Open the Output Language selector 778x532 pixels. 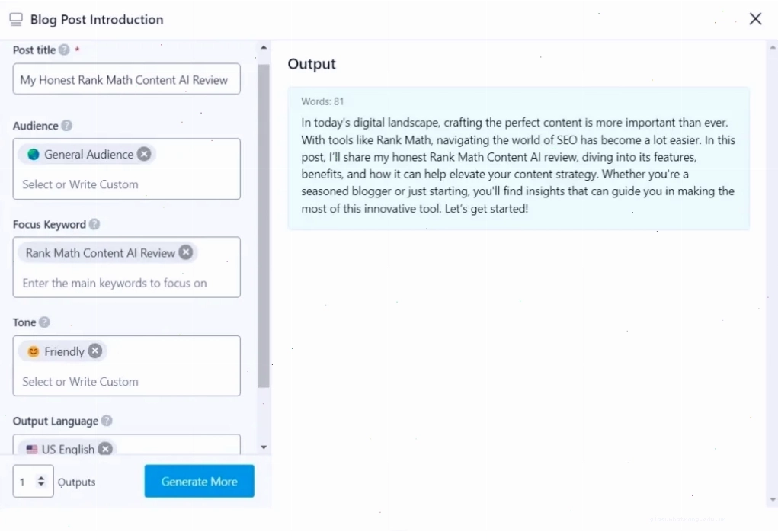pyautogui.click(x=126, y=445)
